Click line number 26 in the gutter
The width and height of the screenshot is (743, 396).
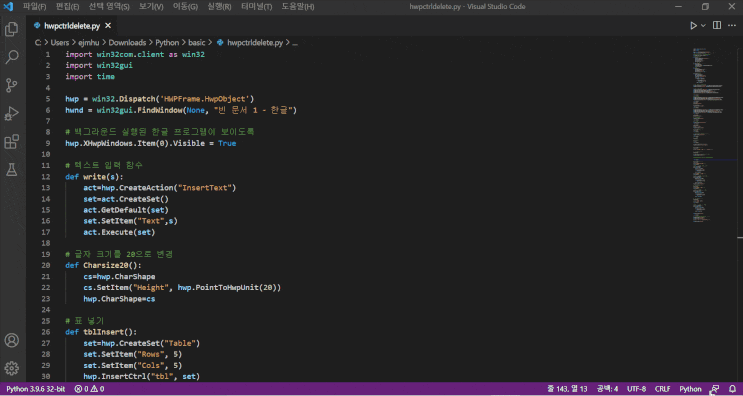[45, 332]
